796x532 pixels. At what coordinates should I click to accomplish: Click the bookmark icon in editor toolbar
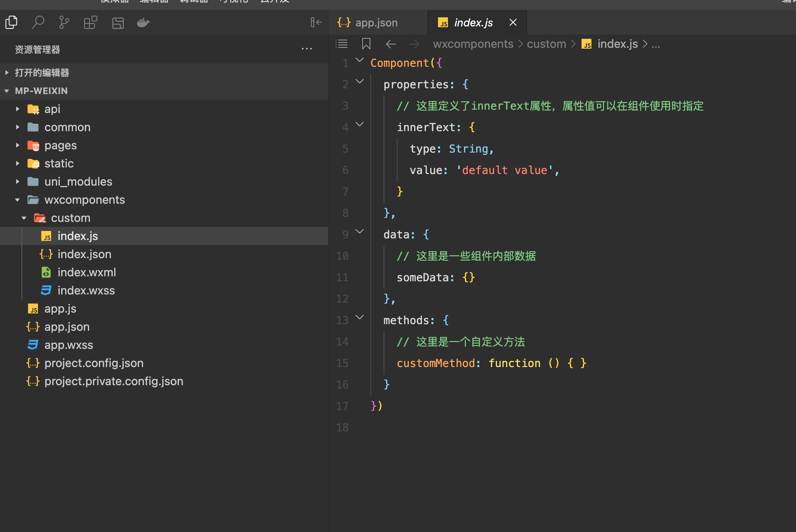[x=366, y=44]
